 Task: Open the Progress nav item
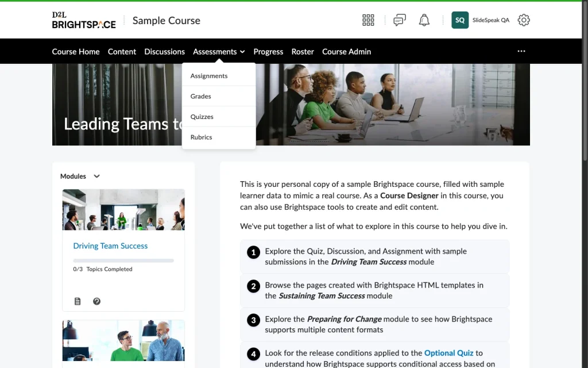pos(268,51)
